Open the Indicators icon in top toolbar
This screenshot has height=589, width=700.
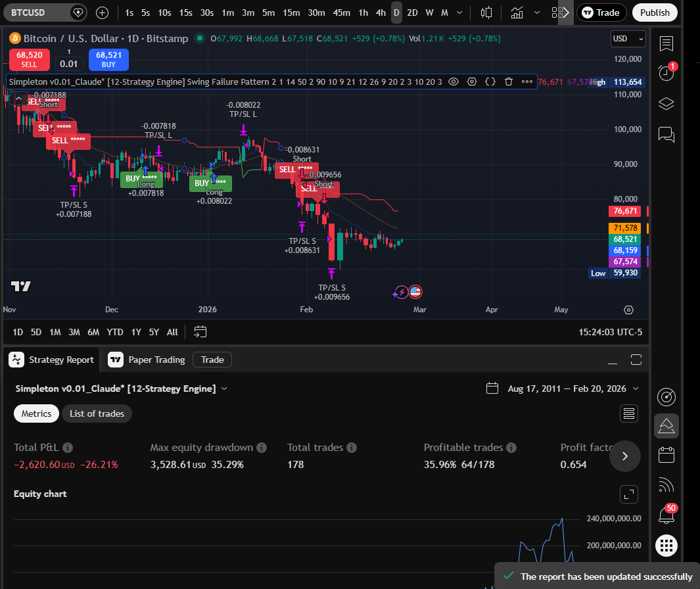point(517,12)
